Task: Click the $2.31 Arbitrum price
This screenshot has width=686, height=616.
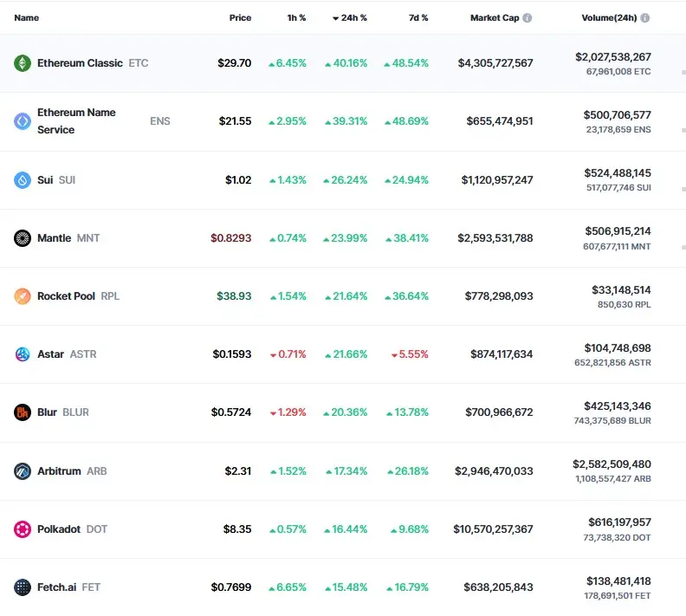Action: point(238,471)
